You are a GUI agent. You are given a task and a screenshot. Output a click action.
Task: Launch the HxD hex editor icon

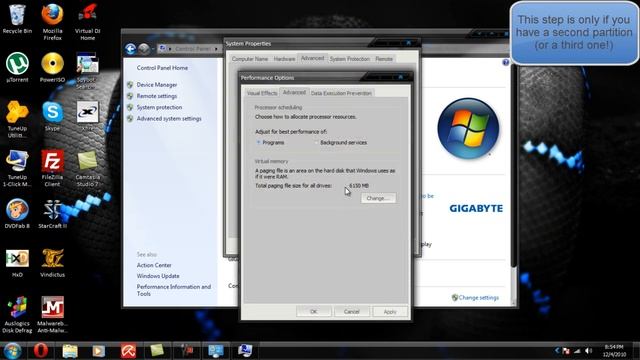[17, 262]
